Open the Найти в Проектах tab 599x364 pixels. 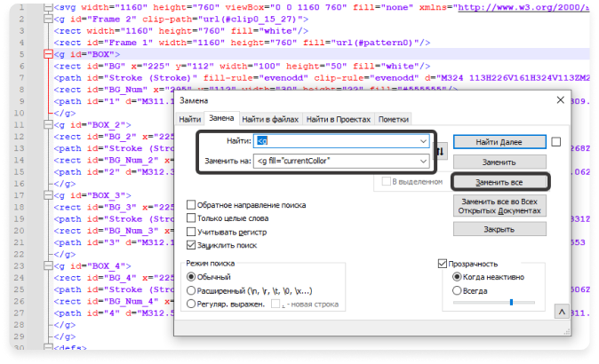pyautogui.click(x=339, y=120)
